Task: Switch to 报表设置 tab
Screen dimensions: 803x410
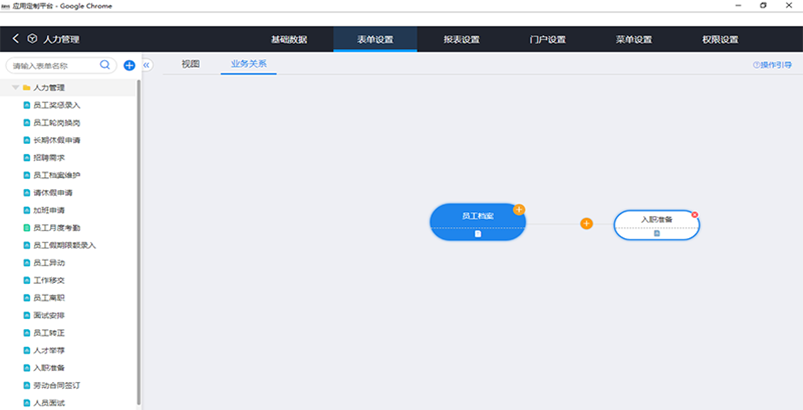Action: (461, 39)
